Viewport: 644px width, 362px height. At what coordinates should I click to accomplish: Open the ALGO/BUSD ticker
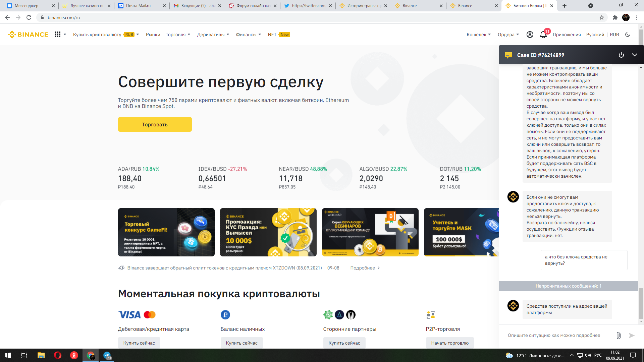pos(383,178)
